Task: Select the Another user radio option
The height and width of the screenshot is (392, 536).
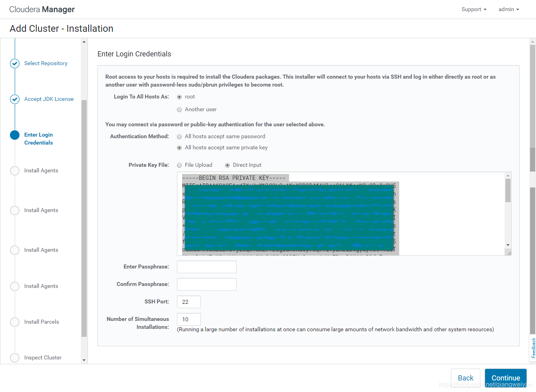Action: tap(179, 110)
